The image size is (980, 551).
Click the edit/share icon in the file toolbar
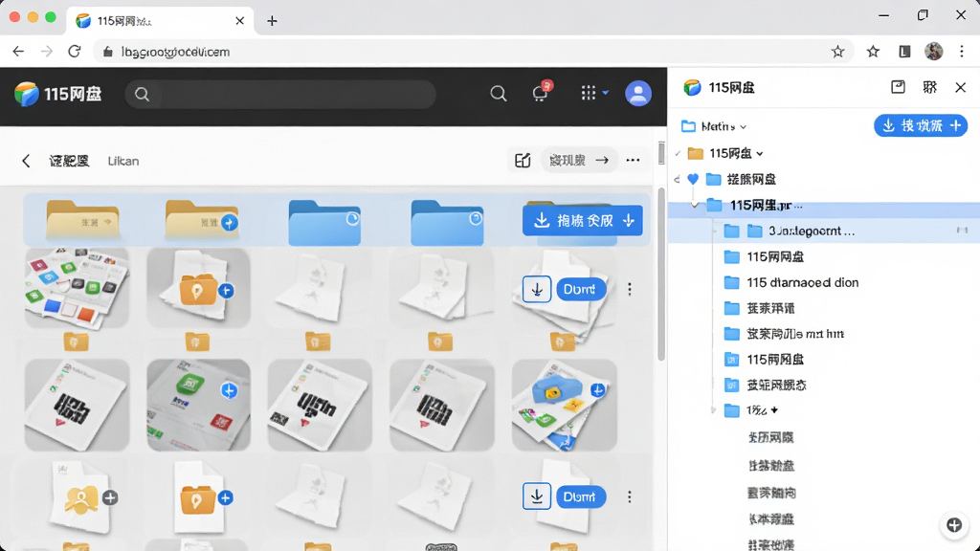click(523, 161)
